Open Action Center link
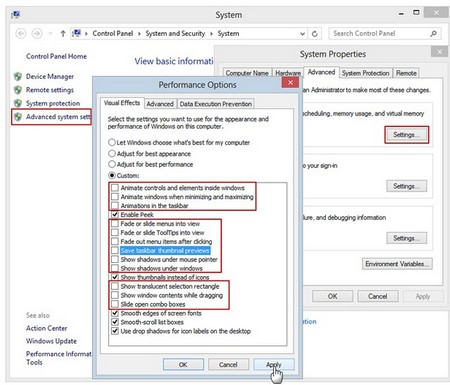The width and height of the screenshot is (450, 385). tap(47, 328)
